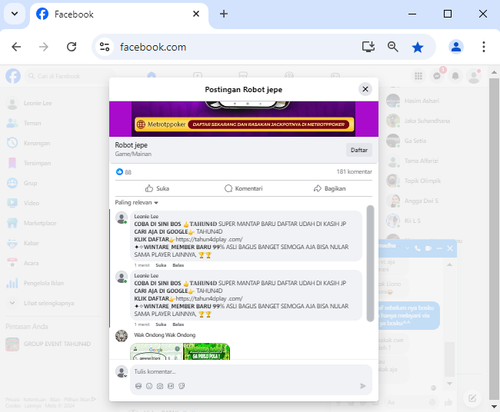The width and height of the screenshot is (500, 412).
Task: Open the notifications bell
Action: [x=455, y=76]
